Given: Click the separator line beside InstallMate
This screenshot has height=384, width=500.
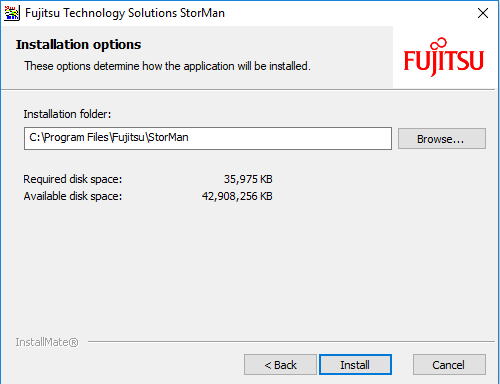Looking at the screenshot, I should 291,341.
